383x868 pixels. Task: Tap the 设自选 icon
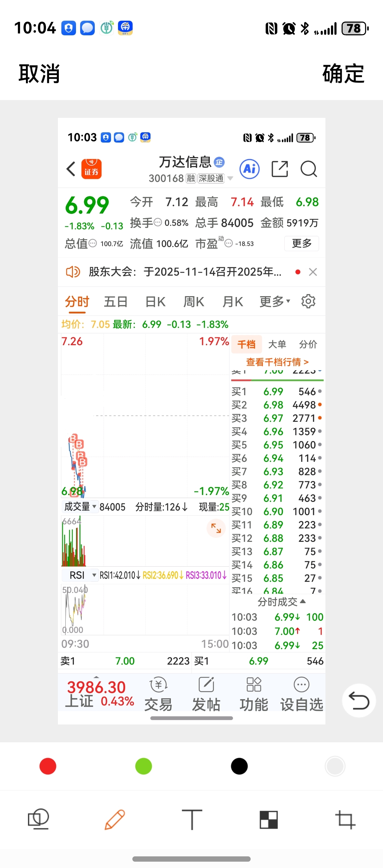pyautogui.click(x=302, y=694)
